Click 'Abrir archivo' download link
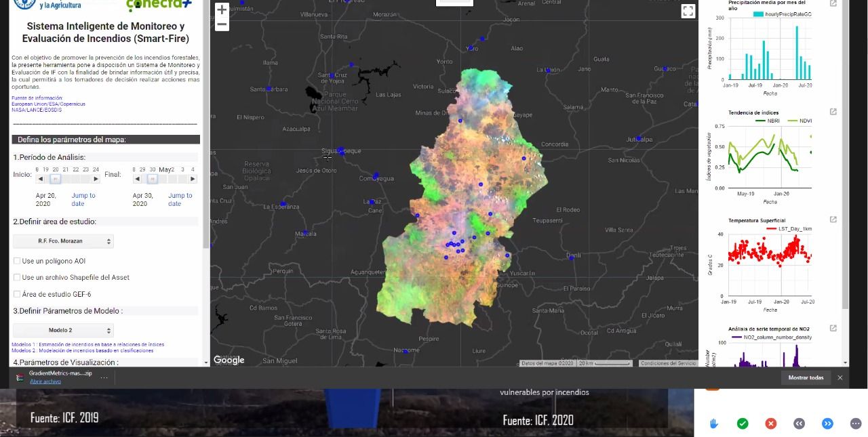This screenshot has width=868, height=437. 45,381
